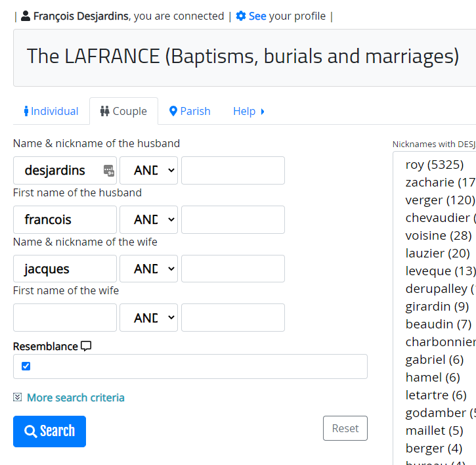Image resolution: width=476 pixels, height=465 pixels.
Task: Click the map pin icon on Parish tab
Action: (x=173, y=111)
